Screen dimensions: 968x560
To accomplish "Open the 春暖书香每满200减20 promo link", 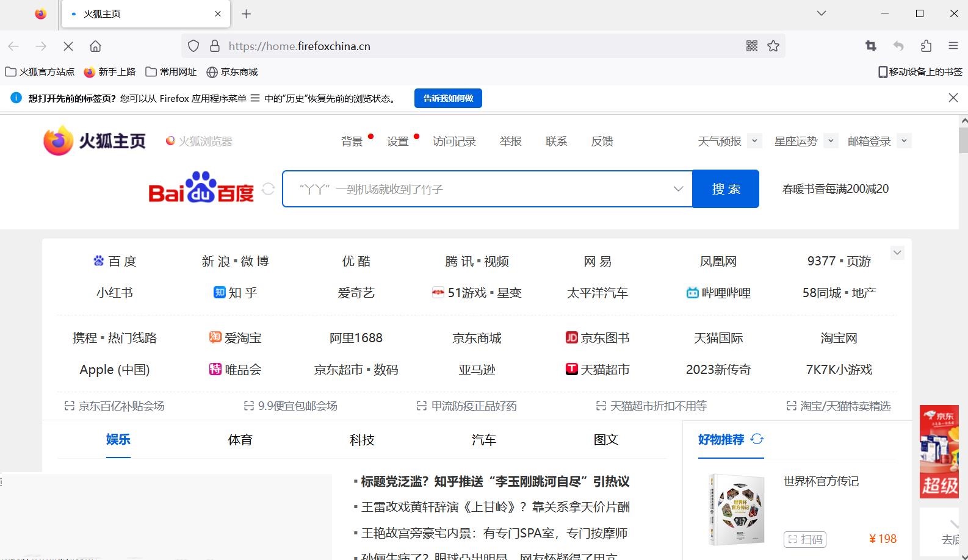I will point(836,189).
